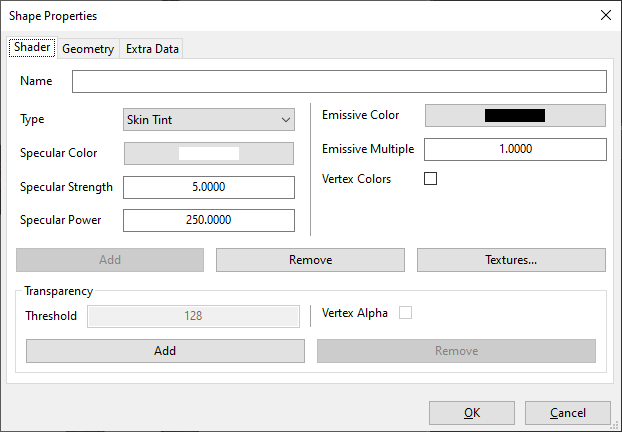Click the Vertex Colors label

point(356,179)
